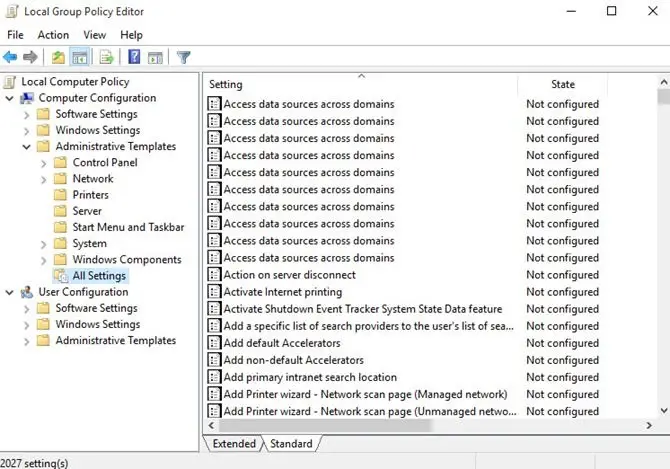
Task: Click Server folder icon in tree
Action: click(x=61, y=211)
